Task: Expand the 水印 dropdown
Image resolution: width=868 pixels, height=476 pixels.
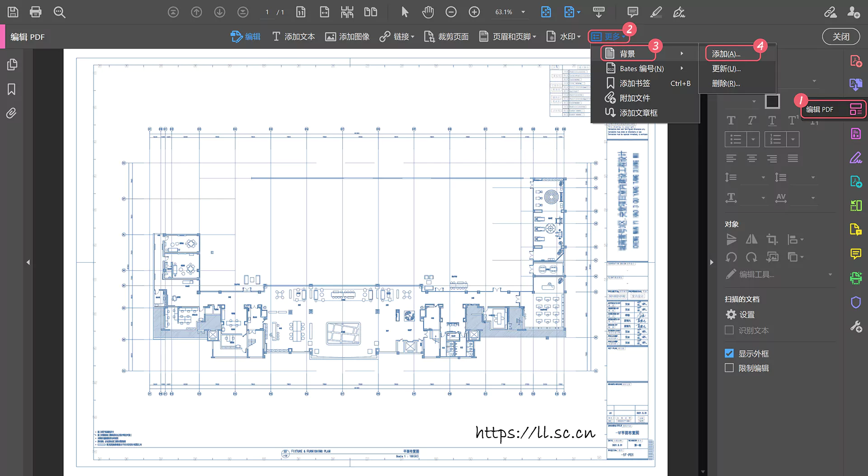Action: tap(564, 37)
